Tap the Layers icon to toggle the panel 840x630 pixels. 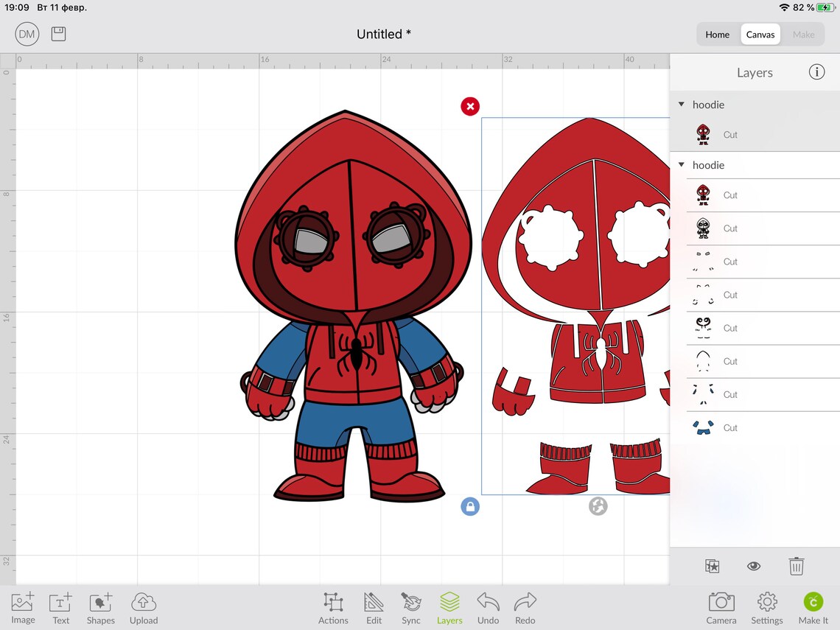[449, 606]
